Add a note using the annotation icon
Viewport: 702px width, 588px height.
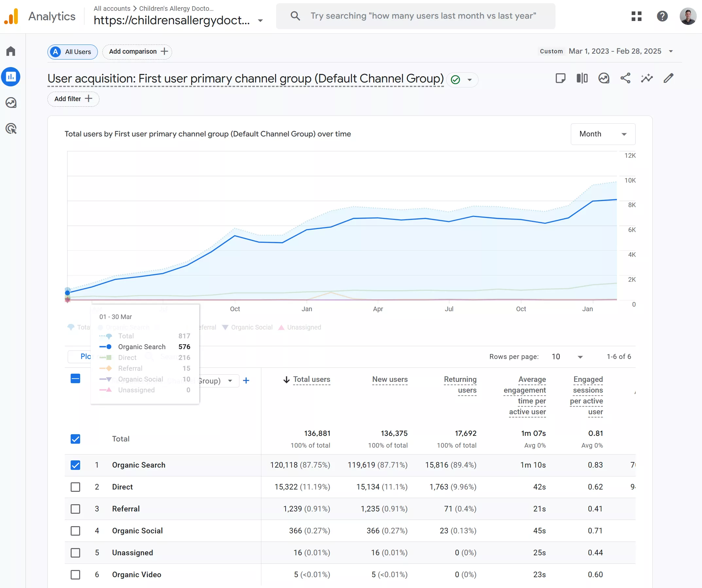(x=561, y=78)
